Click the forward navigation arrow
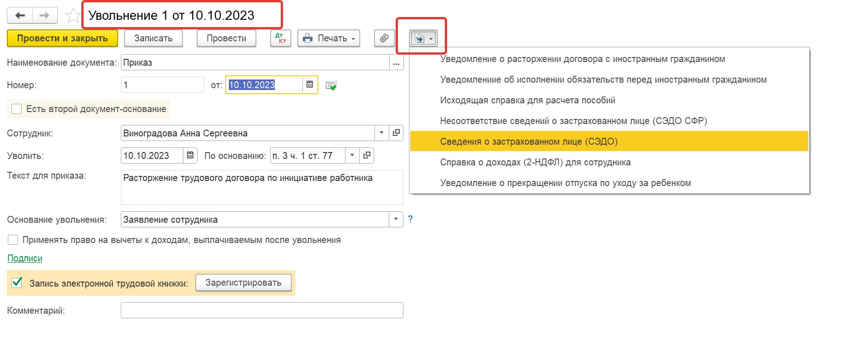Screen dimensions: 868x350 [x=45, y=16]
